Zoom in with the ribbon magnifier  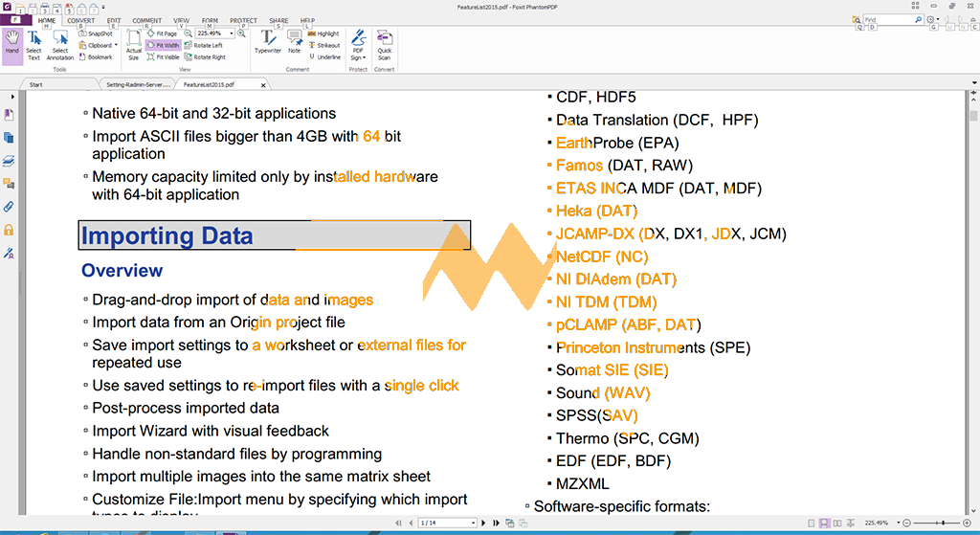click(x=241, y=33)
